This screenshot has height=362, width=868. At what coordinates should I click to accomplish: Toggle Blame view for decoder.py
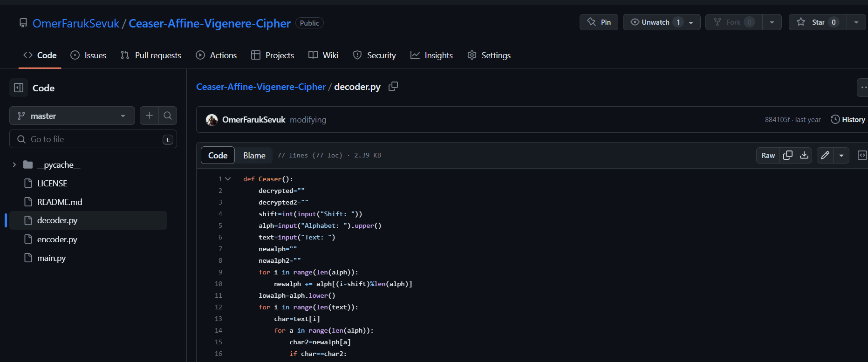coord(254,155)
